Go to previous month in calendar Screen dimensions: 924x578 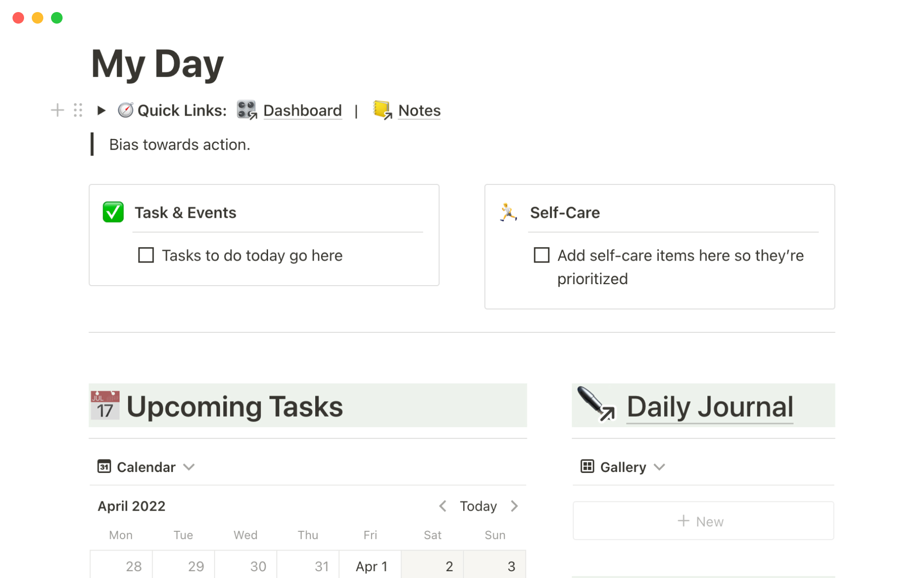point(443,506)
